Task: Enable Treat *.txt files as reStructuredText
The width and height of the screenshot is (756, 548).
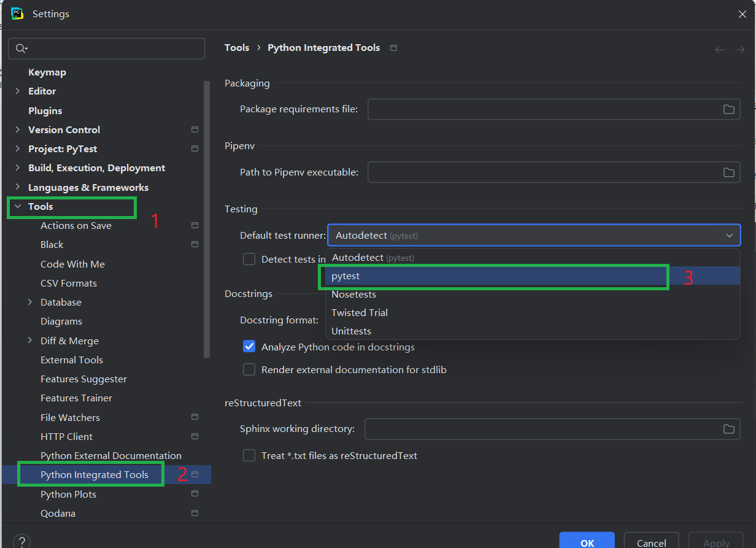Action: point(249,455)
